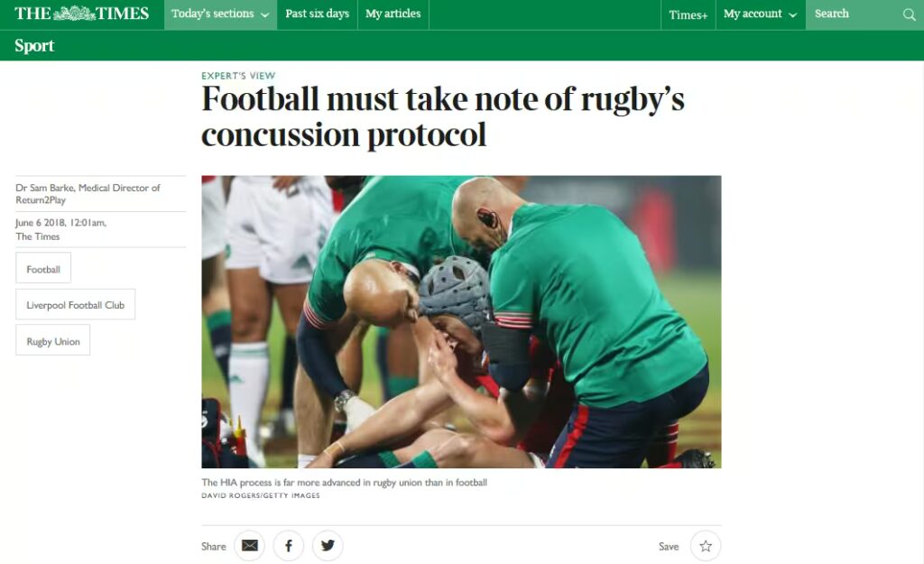Click The Times logo crest
This screenshot has width=924, height=564.
(74, 14)
